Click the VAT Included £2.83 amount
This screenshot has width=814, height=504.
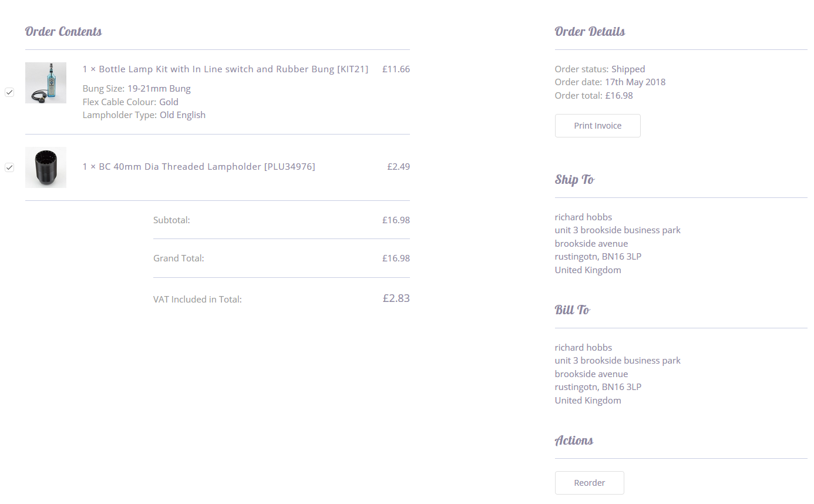click(x=396, y=298)
